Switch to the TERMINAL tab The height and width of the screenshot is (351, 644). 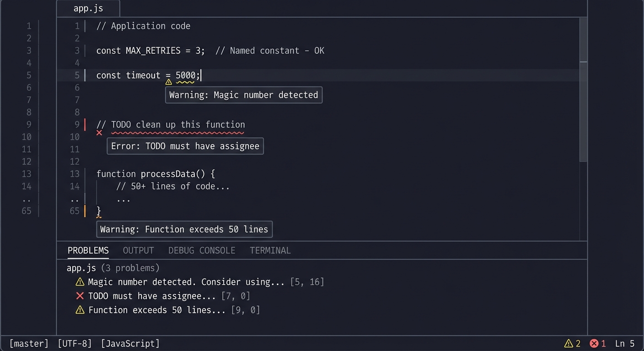[x=270, y=250]
